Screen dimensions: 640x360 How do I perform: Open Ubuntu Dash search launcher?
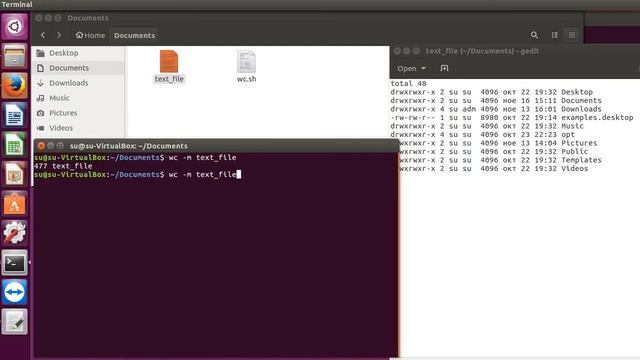click(x=14, y=27)
